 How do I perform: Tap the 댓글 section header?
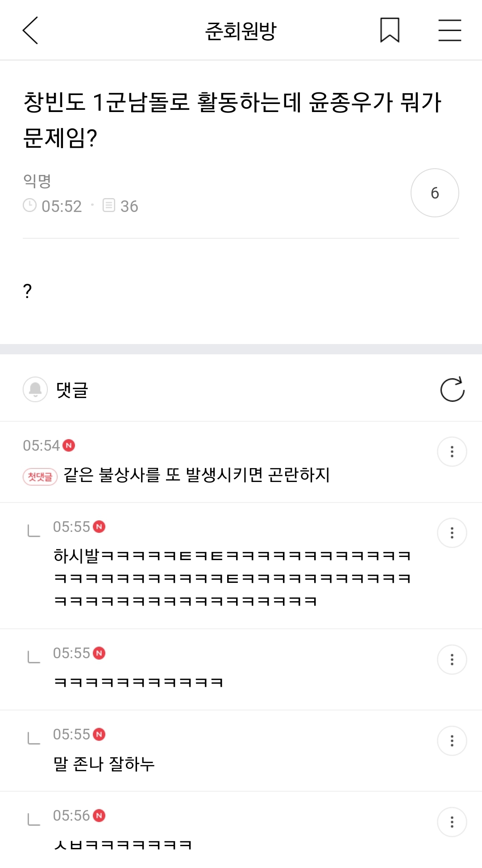click(72, 390)
